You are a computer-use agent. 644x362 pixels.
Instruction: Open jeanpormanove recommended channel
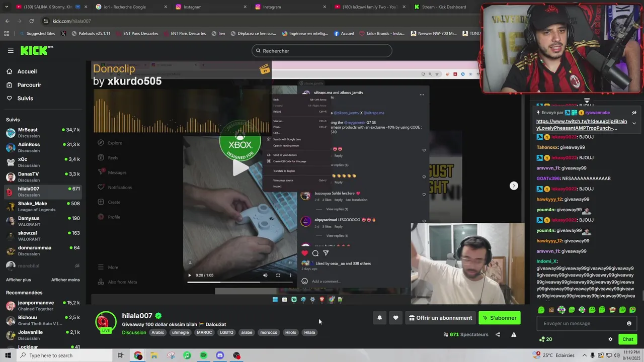point(43,306)
